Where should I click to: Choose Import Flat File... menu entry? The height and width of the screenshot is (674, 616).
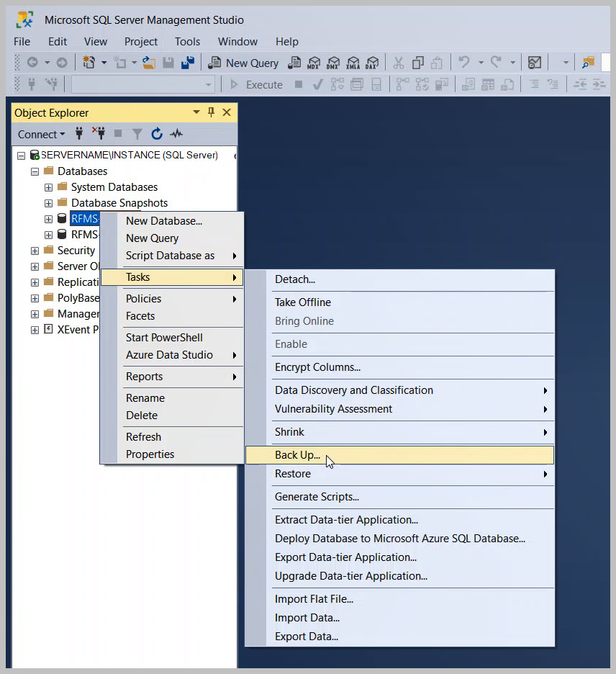pos(399,599)
